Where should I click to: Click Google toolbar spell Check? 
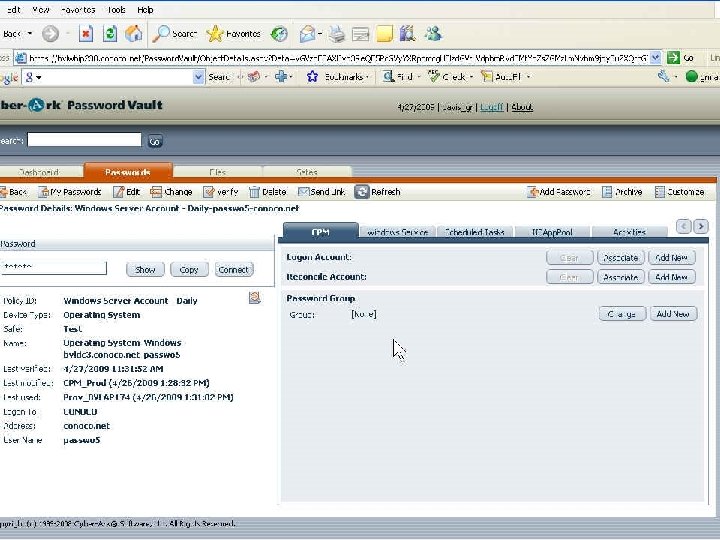[x=449, y=77]
